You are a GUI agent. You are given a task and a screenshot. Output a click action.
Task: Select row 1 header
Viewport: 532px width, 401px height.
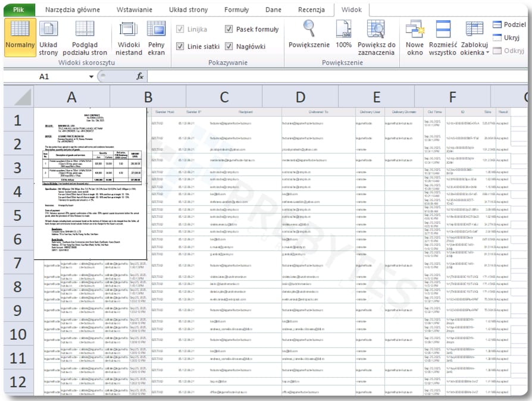point(18,120)
